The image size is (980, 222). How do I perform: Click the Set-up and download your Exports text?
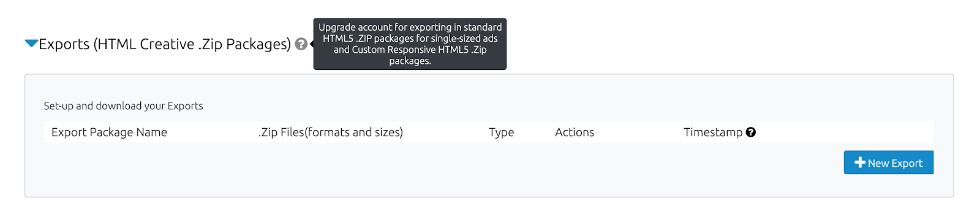(x=123, y=106)
